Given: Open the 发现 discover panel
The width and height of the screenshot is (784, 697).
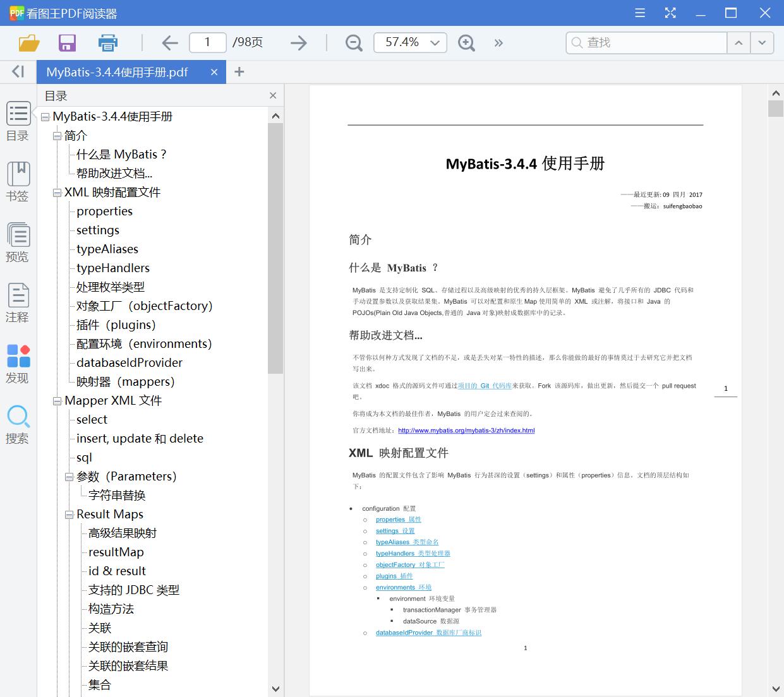Looking at the screenshot, I should point(18,364).
